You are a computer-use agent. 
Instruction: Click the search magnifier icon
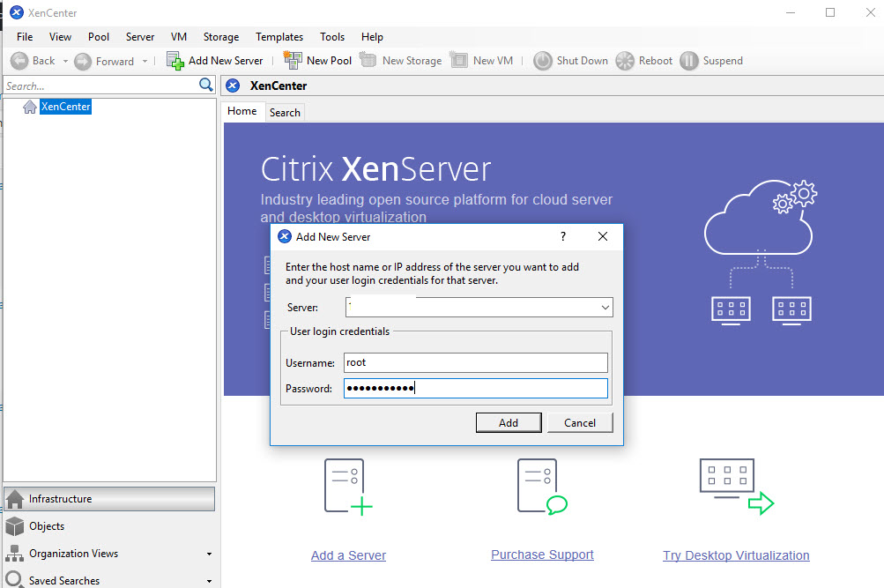point(206,86)
